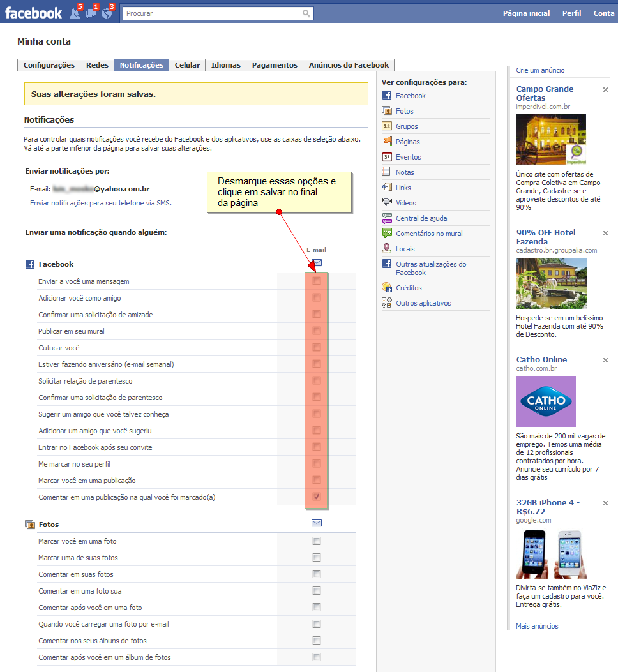Open messages icon in top bar

[x=91, y=13]
